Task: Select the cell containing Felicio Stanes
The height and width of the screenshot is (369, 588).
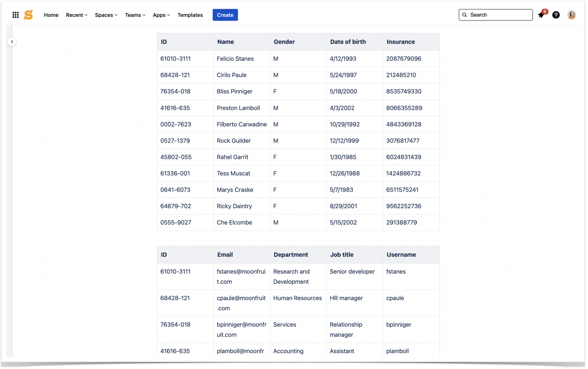Action: 235,59
